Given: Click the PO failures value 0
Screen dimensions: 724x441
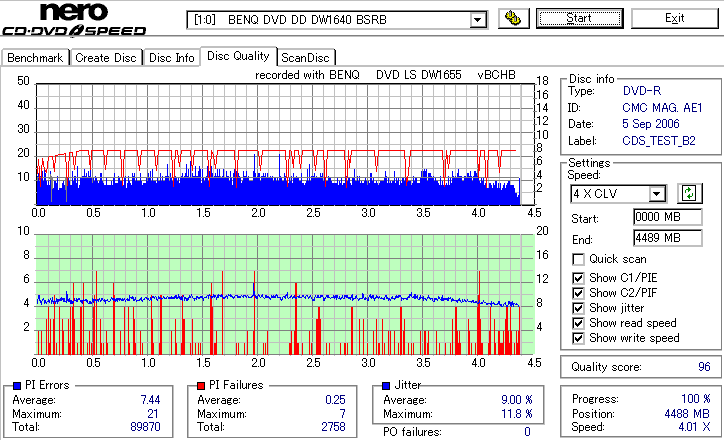Looking at the screenshot, I should click(x=527, y=432).
